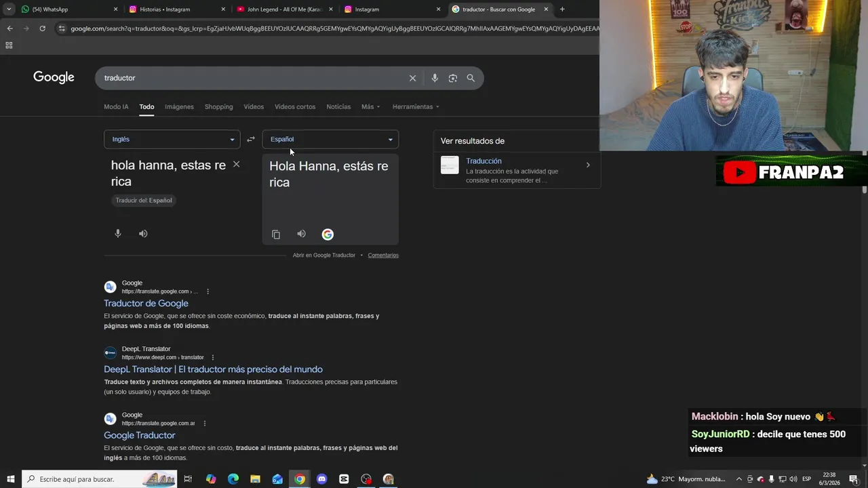The image size is (868, 488).
Task: Click the ESP language indicator
Action: pyautogui.click(x=806, y=479)
